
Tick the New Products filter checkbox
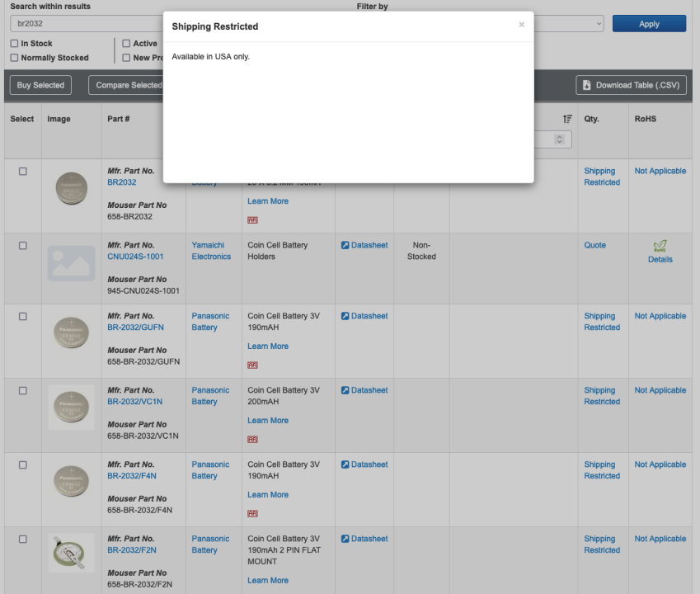point(126,58)
